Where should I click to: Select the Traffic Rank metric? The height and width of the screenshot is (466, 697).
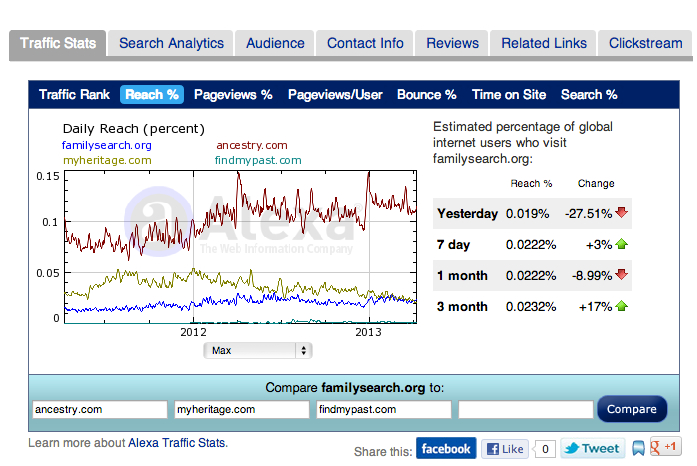pyautogui.click(x=74, y=95)
